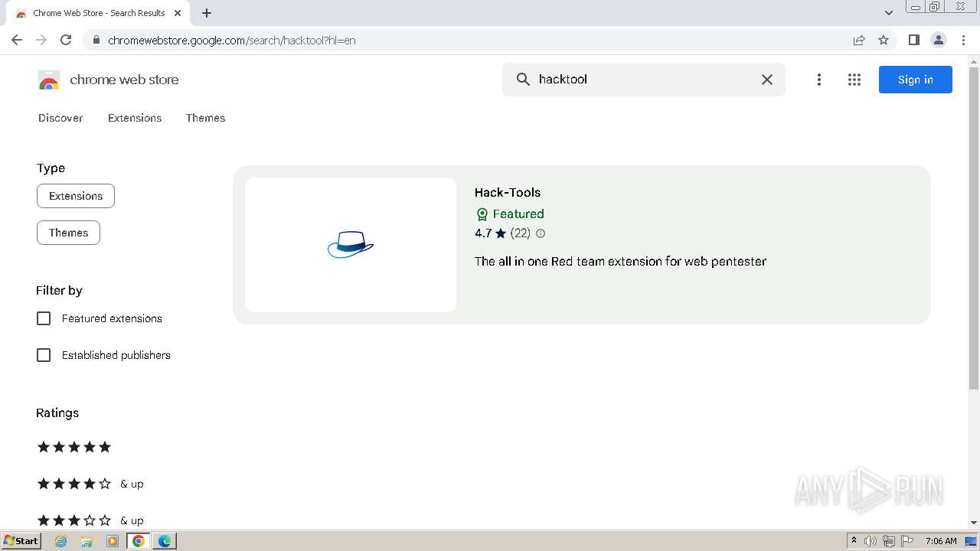Expand the tab search dropdown arrow
Screen dimensions: 980x551
[889, 13]
